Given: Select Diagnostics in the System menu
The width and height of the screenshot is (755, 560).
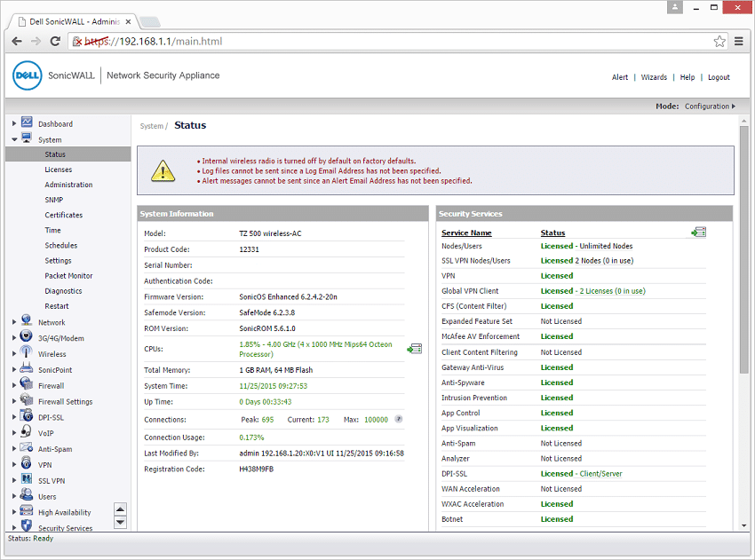Looking at the screenshot, I should coord(63,291).
